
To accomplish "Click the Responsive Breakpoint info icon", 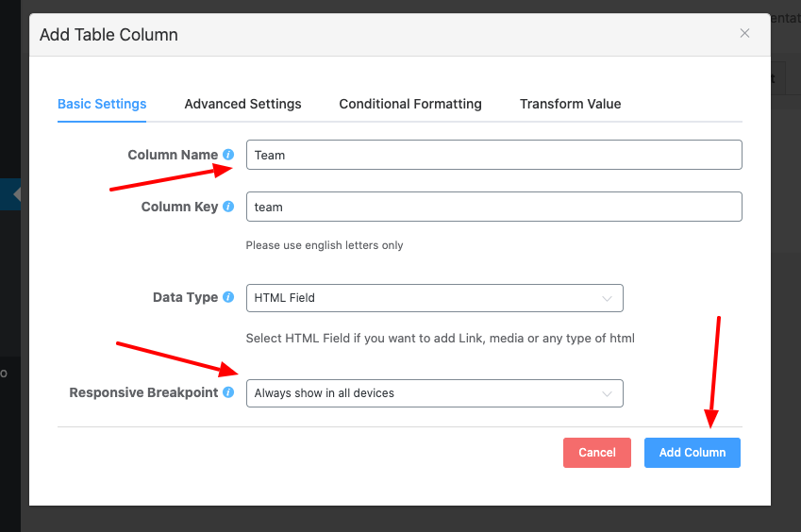I will (x=228, y=392).
